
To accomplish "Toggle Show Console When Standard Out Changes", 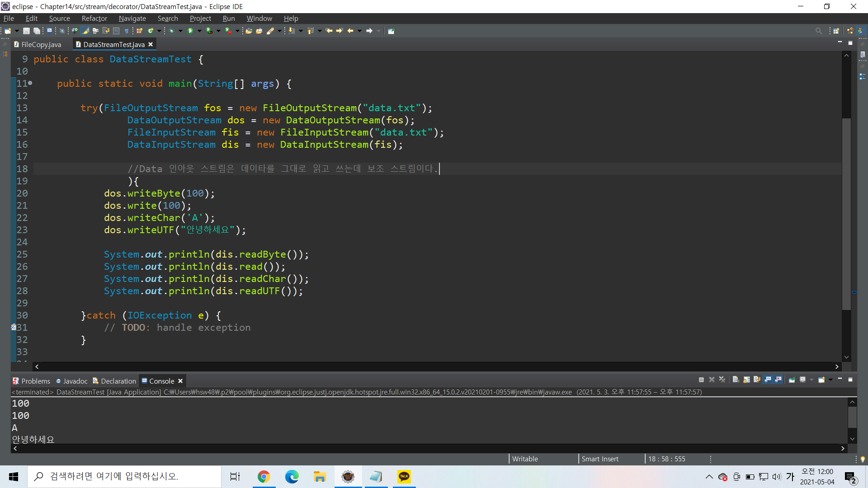I will pos(768,380).
